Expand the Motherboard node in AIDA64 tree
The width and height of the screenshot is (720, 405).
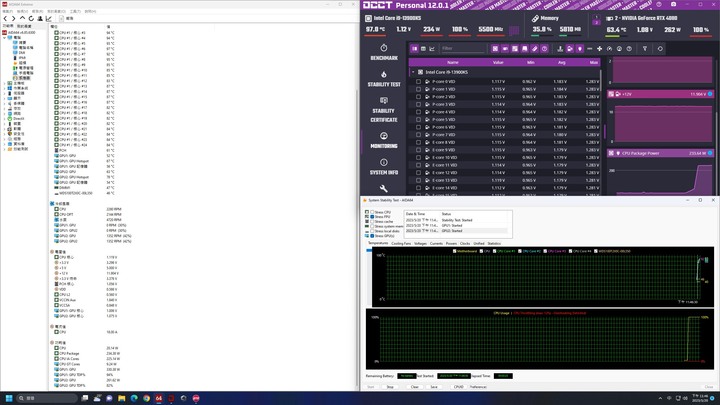pos(5,83)
